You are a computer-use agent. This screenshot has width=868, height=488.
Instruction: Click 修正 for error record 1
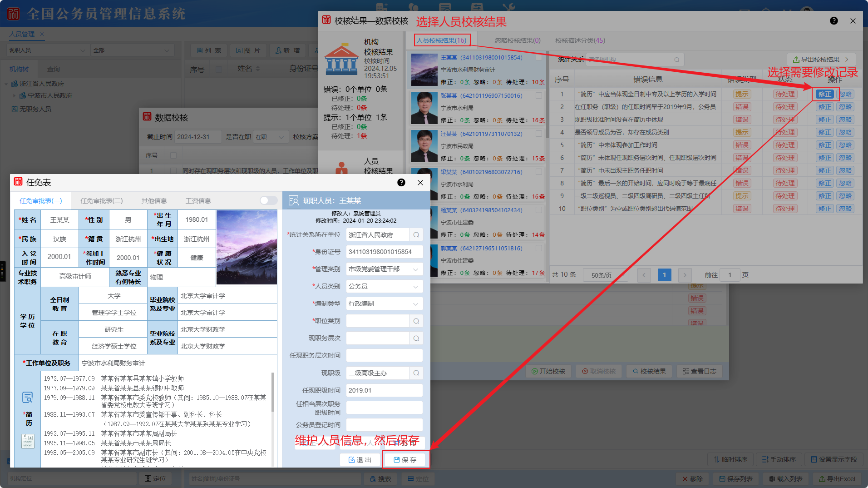(x=824, y=94)
